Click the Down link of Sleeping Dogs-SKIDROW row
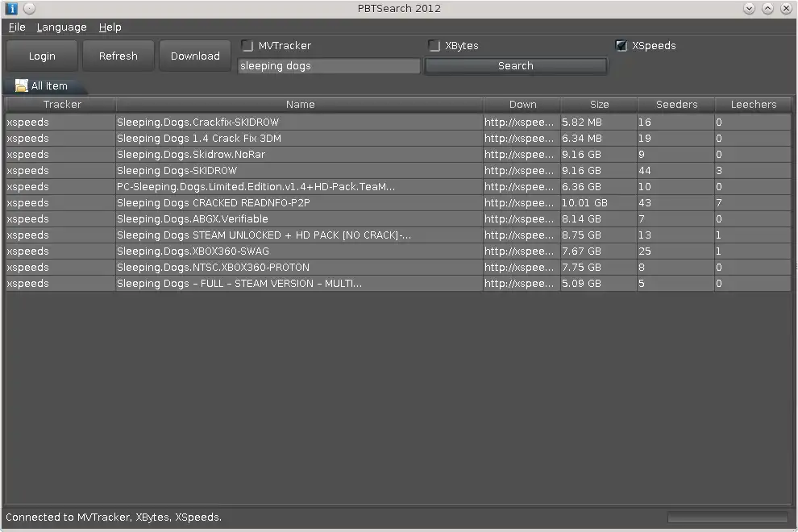Image resolution: width=798 pixels, height=532 pixels. pyautogui.click(x=522, y=171)
